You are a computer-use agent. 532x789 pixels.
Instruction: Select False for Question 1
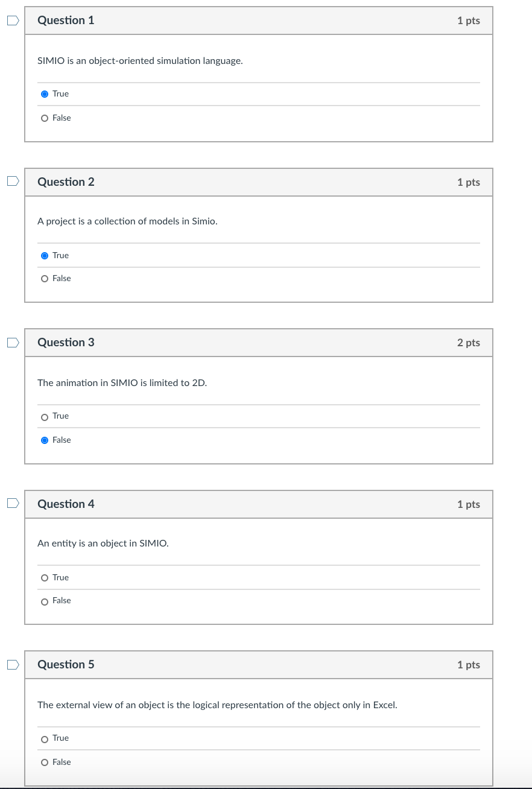[x=45, y=118]
